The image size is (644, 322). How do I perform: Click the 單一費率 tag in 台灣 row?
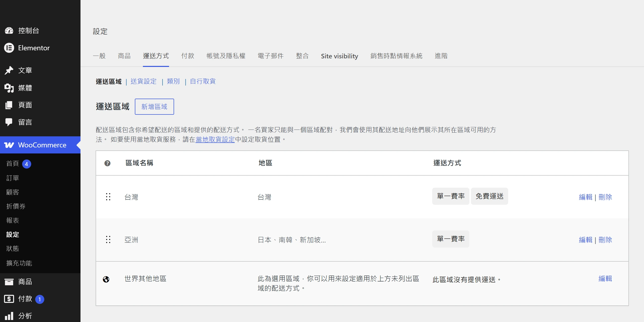tap(451, 196)
